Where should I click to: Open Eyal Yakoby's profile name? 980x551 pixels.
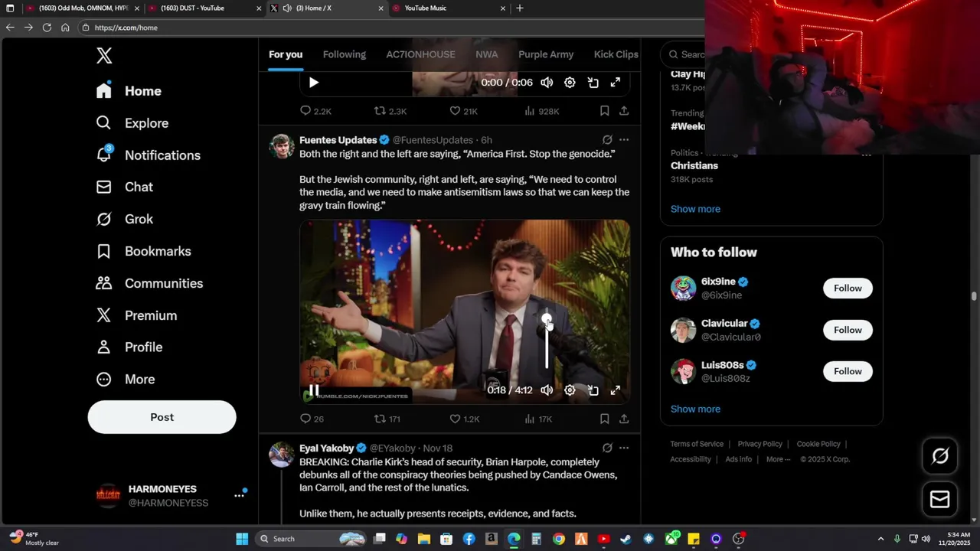(x=327, y=448)
